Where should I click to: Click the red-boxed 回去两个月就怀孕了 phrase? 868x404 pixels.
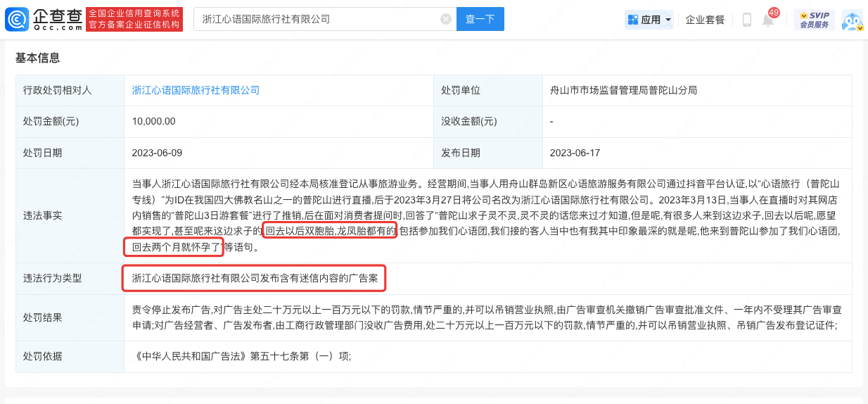click(173, 247)
